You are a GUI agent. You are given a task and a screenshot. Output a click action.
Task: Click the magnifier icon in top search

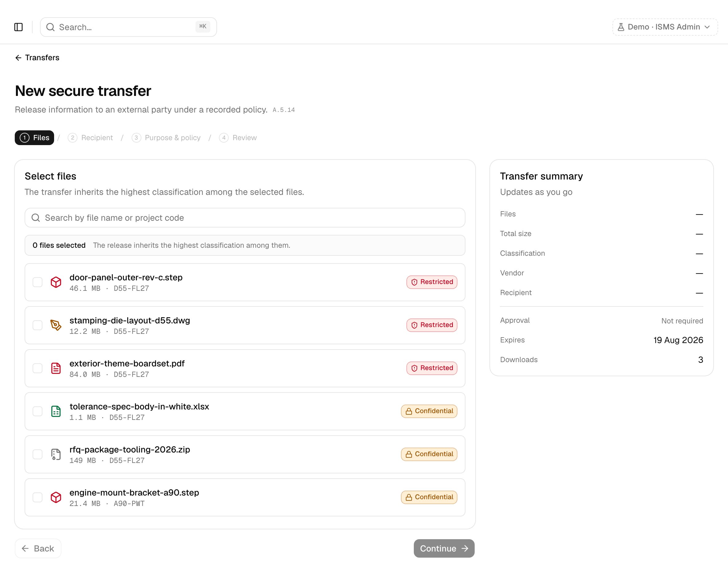[50, 27]
